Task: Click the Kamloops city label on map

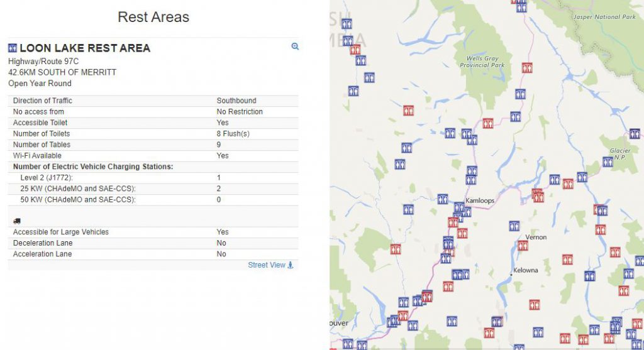Action: [x=480, y=200]
